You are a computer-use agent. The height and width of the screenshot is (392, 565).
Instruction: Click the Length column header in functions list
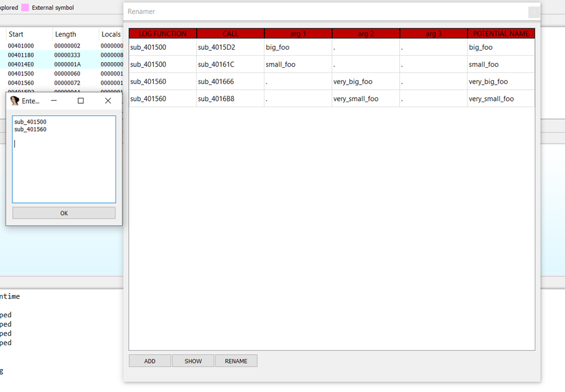pos(75,34)
